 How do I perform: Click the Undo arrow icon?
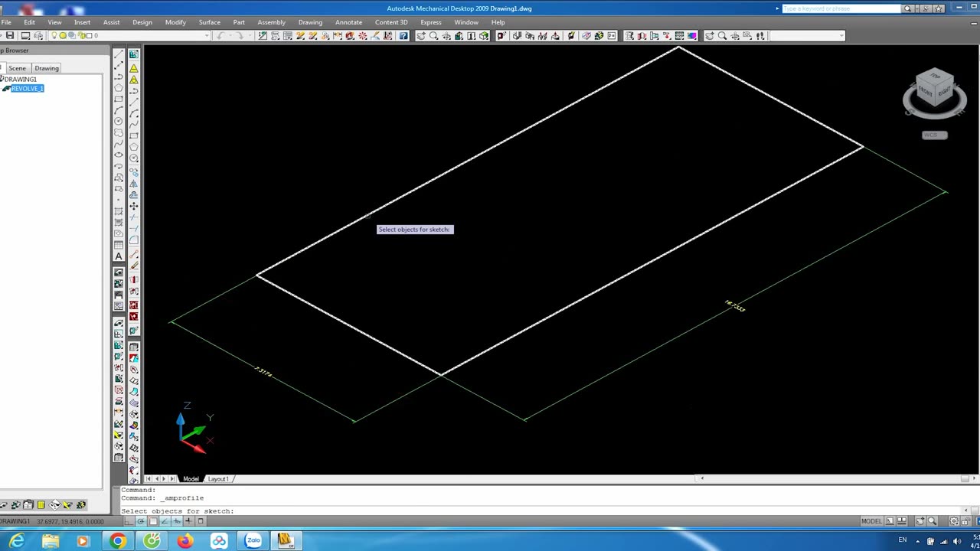(221, 36)
